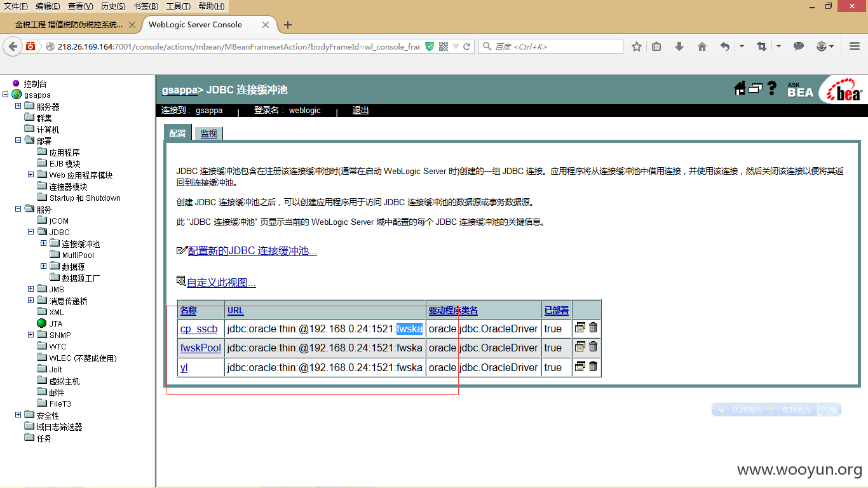Select the Startup 和 Shutdown tree item

[85, 198]
